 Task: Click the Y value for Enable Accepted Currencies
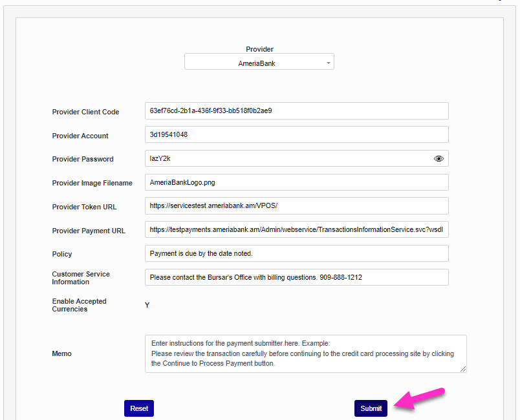[147, 305]
